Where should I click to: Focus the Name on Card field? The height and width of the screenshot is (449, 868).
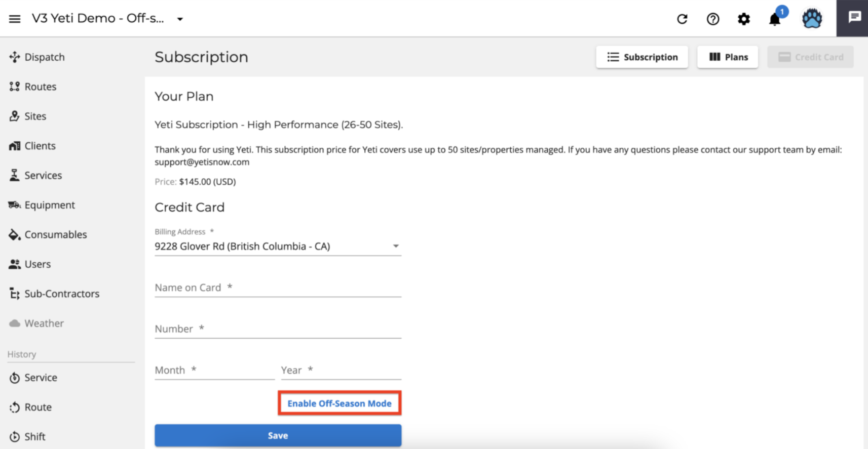278,288
